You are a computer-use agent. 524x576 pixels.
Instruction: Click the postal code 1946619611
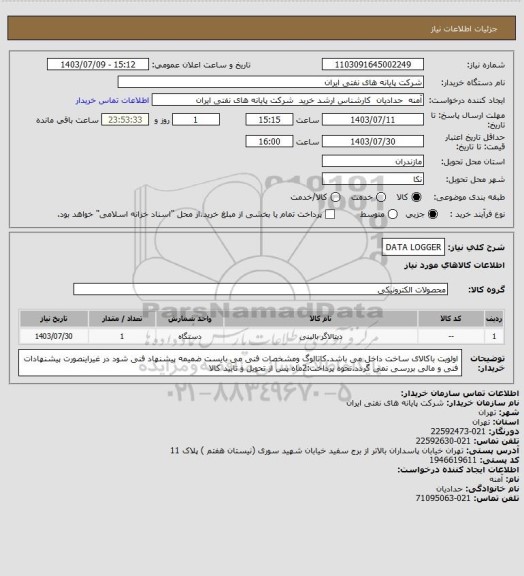[453, 460]
